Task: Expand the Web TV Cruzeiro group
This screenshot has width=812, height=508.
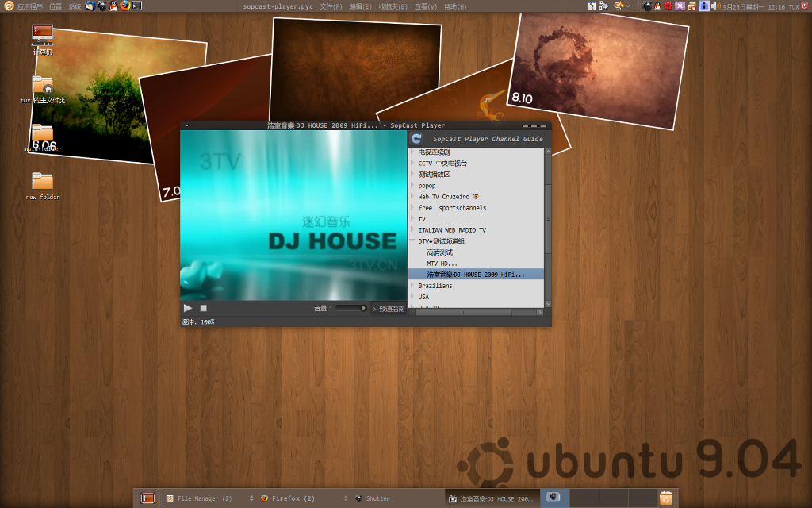Action: [x=412, y=197]
